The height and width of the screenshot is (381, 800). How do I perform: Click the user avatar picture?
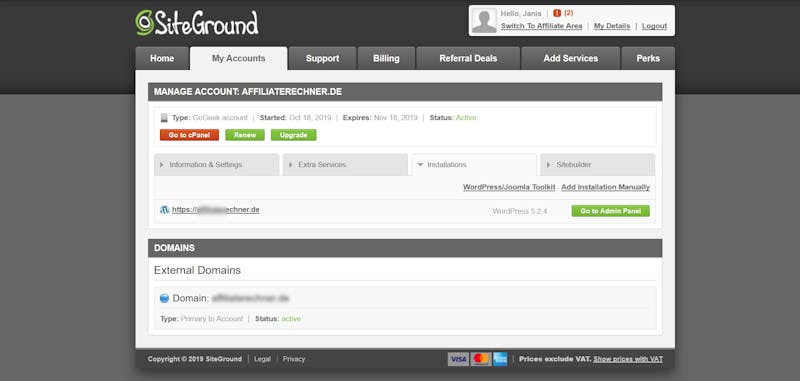484,20
